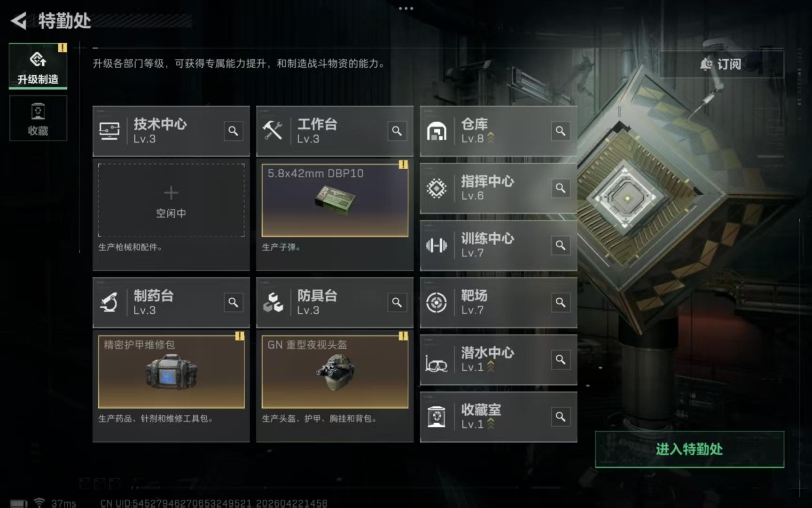Open the 精密护甲维修包 production card
The width and height of the screenshot is (812, 508).
[171, 372]
